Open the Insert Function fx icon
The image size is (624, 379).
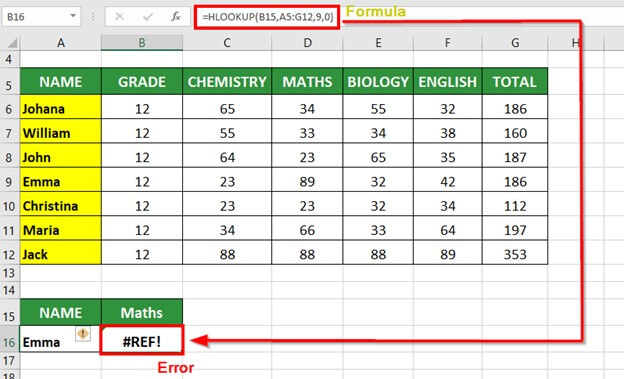click(x=176, y=17)
